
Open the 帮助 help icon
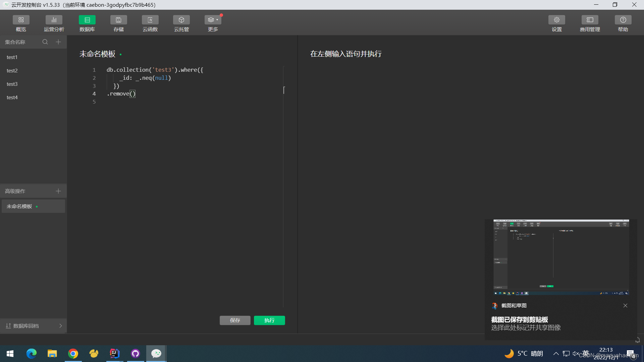tap(623, 20)
